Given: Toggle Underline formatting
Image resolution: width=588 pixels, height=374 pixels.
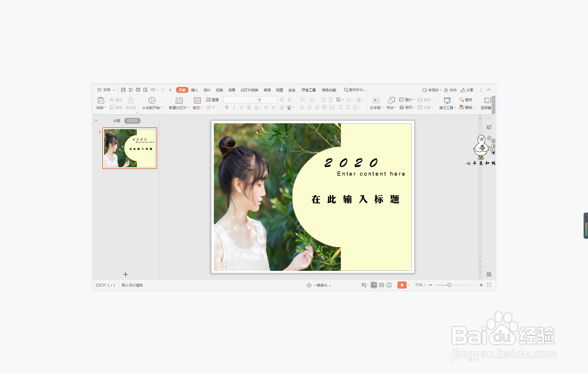Looking at the screenshot, I should coord(242,107).
